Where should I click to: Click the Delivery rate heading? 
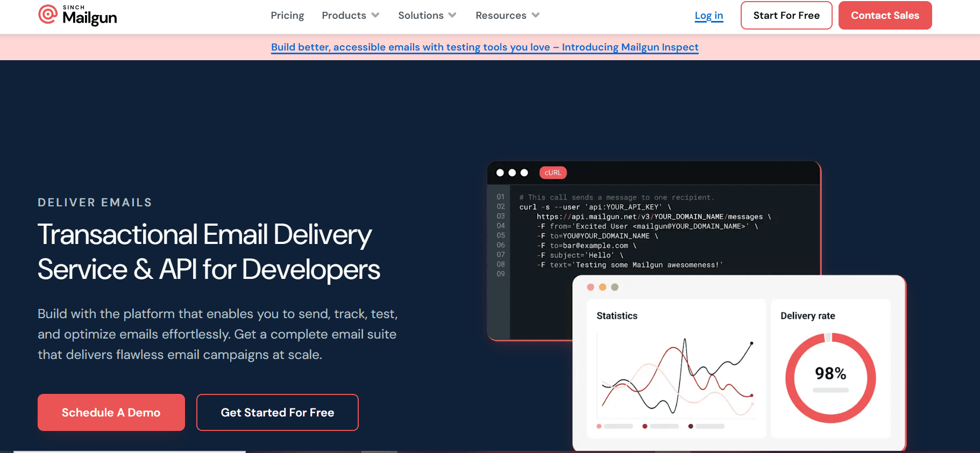click(808, 316)
